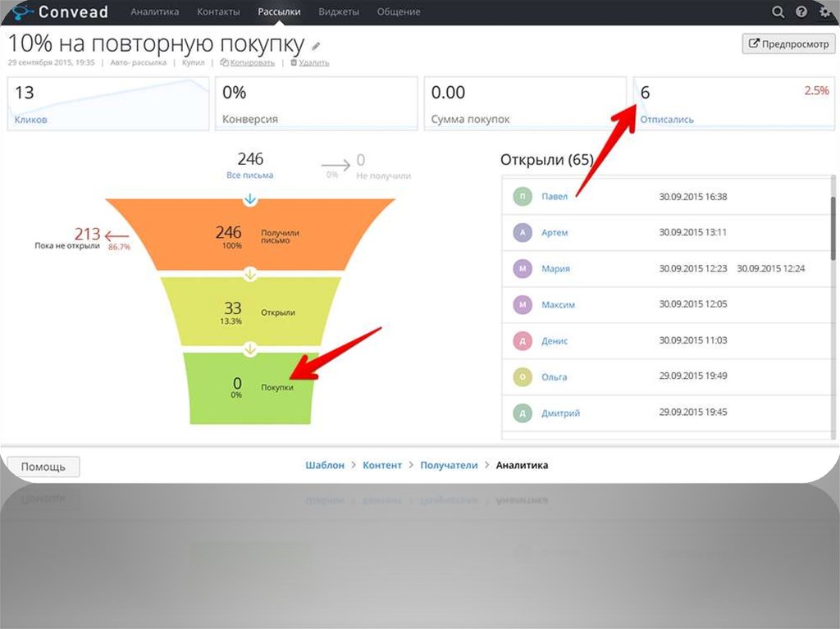
Task: Open the Аналитика menu
Action: [155, 12]
